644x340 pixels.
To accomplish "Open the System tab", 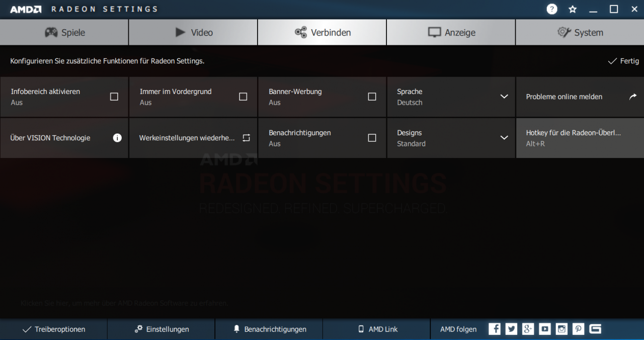I will (x=580, y=32).
